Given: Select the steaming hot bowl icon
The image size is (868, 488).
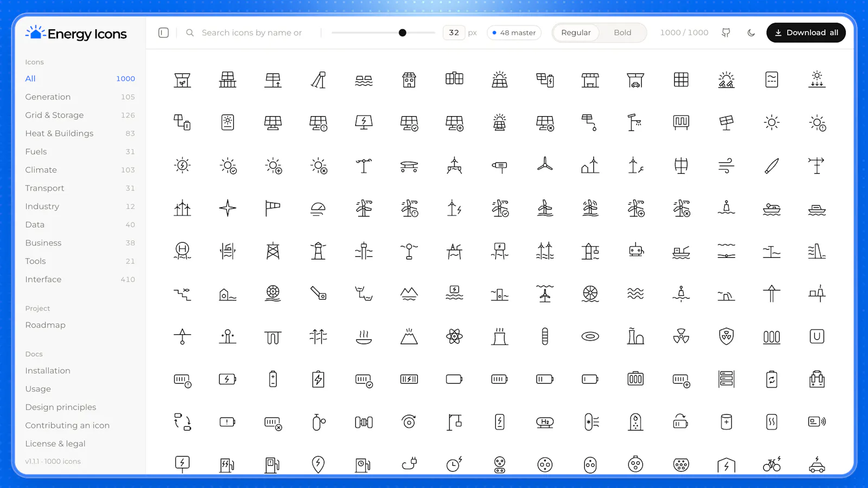Looking at the screenshot, I should click(364, 337).
